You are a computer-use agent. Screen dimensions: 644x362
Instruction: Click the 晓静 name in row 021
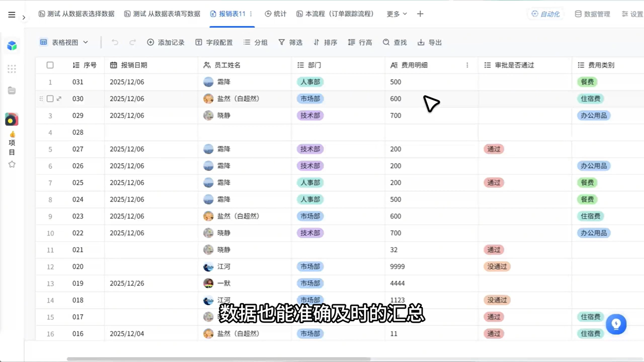point(224,250)
